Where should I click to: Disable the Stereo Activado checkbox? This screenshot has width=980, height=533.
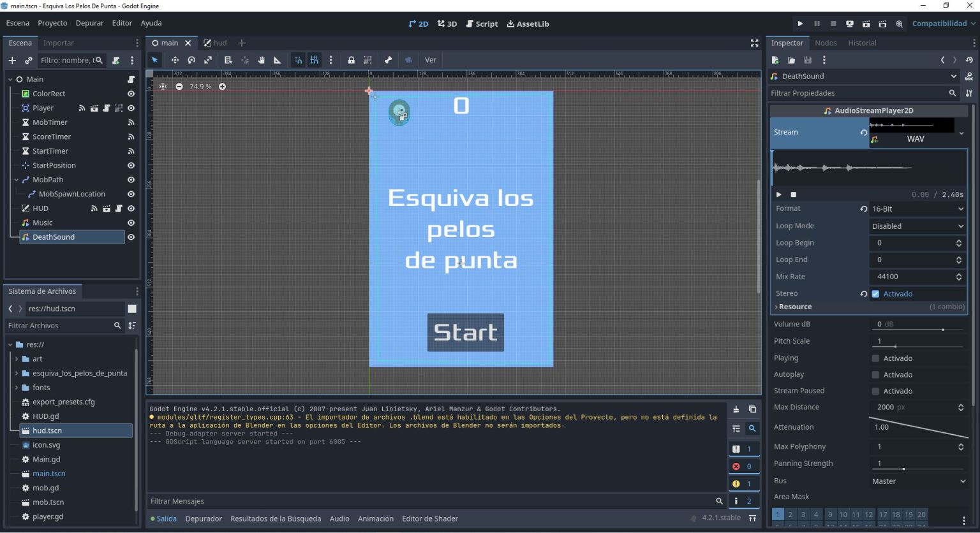(x=875, y=293)
